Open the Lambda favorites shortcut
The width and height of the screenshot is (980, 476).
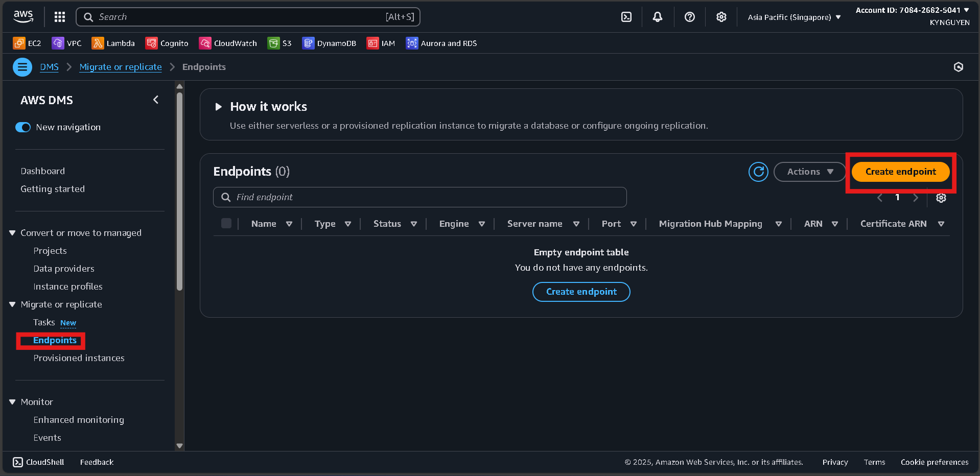(113, 43)
